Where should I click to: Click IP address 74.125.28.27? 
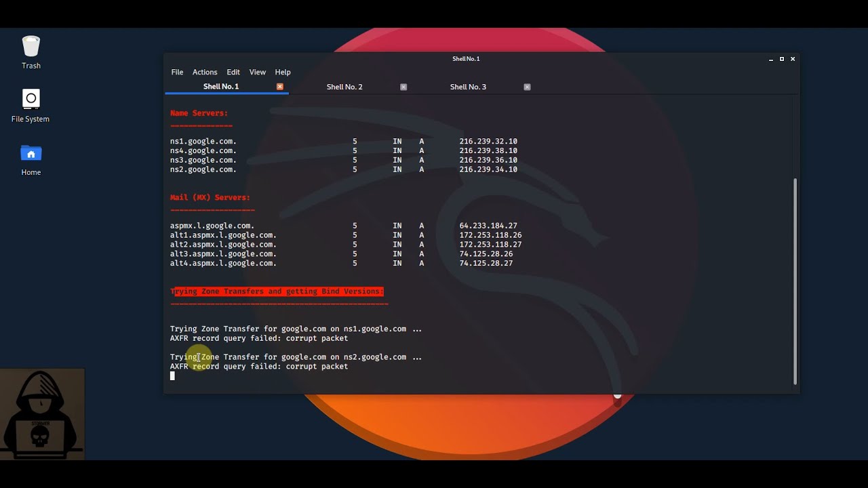tap(486, 264)
